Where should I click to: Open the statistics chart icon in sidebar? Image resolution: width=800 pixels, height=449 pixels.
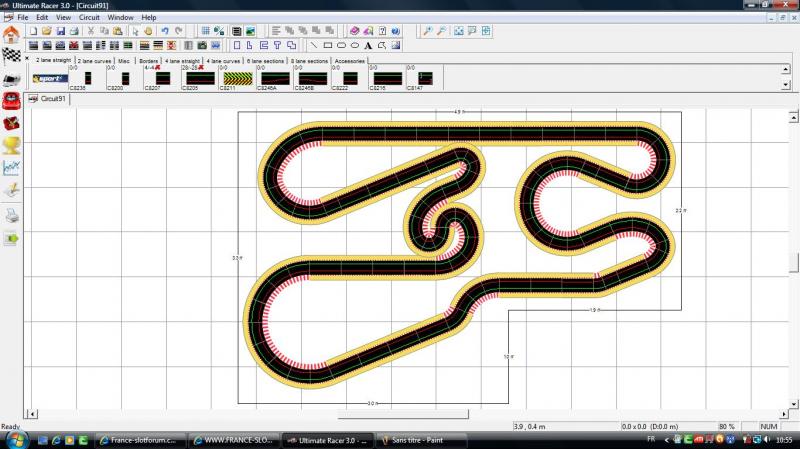pyautogui.click(x=11, y=168)
